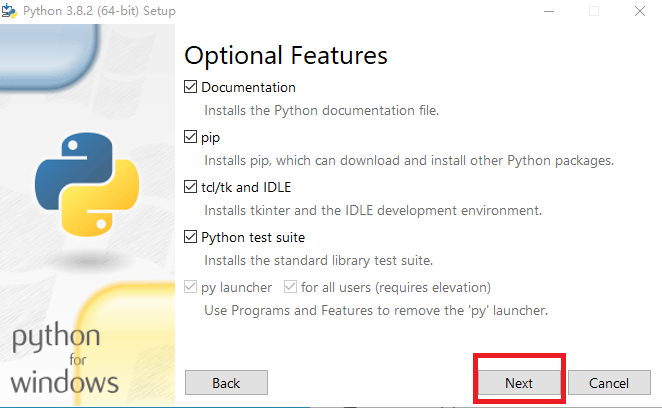Click the "python for windows" branding text
Image resolution: width=662 pixels, height=408 pixels.
(x=66, y=358)
